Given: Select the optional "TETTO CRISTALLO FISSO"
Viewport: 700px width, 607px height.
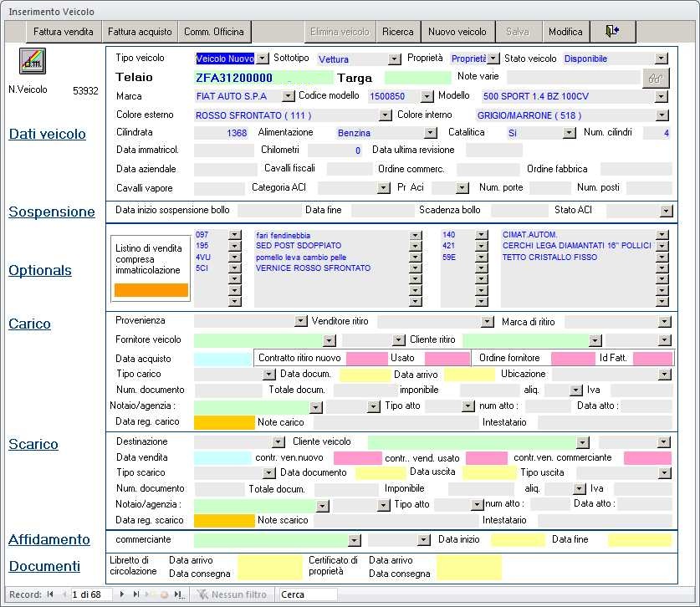Looking at the screenshot, I should tap(549, 257).
